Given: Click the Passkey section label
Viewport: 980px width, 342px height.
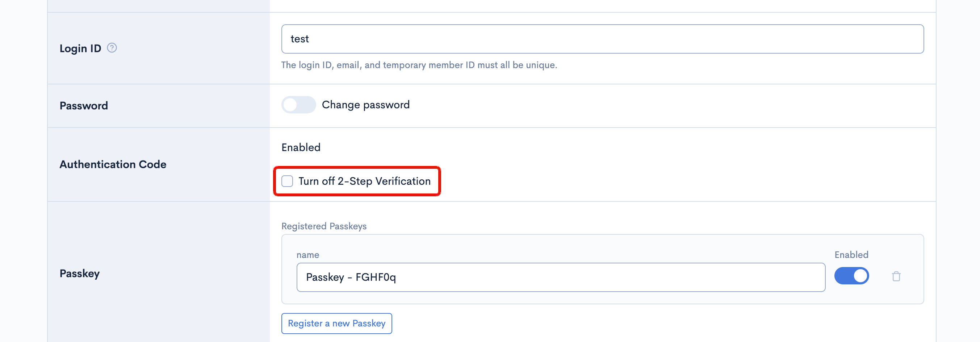Looking at the screenshot, I should (80, 273).
